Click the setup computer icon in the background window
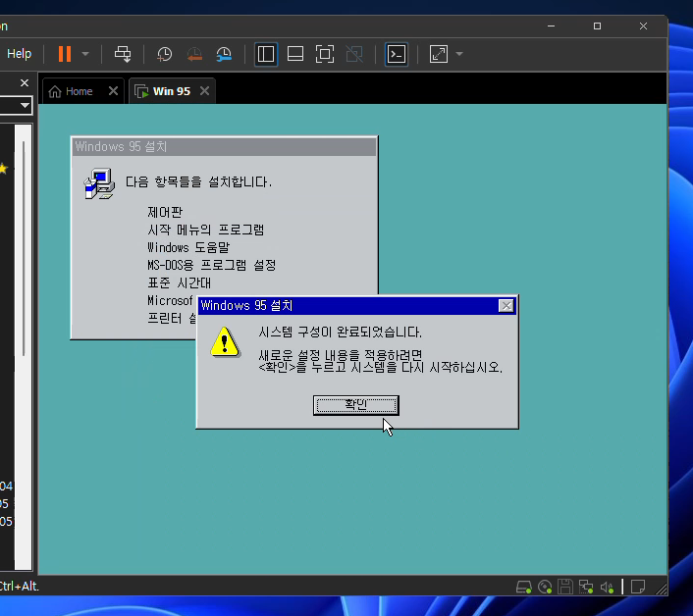Viewport: 693px width, 616px height. click(99, 183)
